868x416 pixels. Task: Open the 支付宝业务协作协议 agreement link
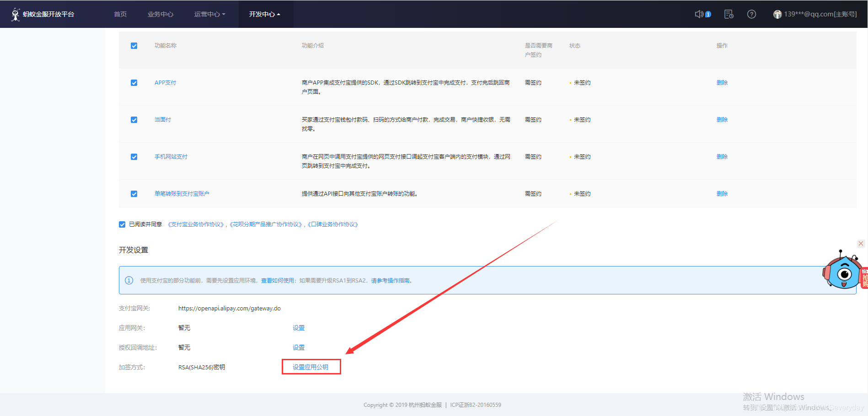click(x=196, y=224)
